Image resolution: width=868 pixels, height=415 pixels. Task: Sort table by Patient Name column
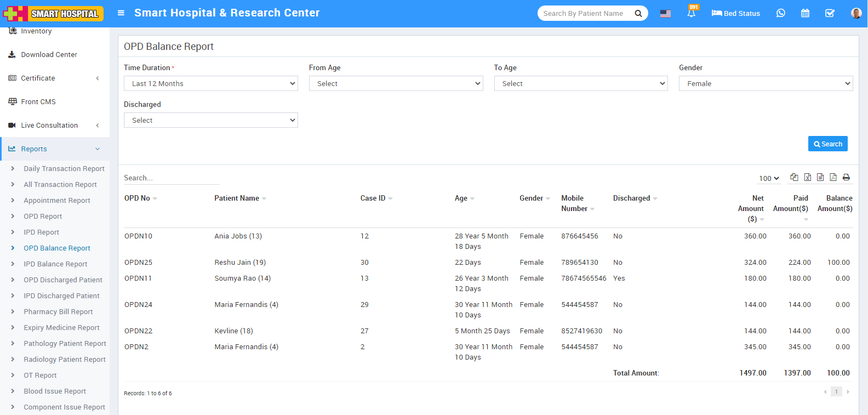[x=237, y=198]
